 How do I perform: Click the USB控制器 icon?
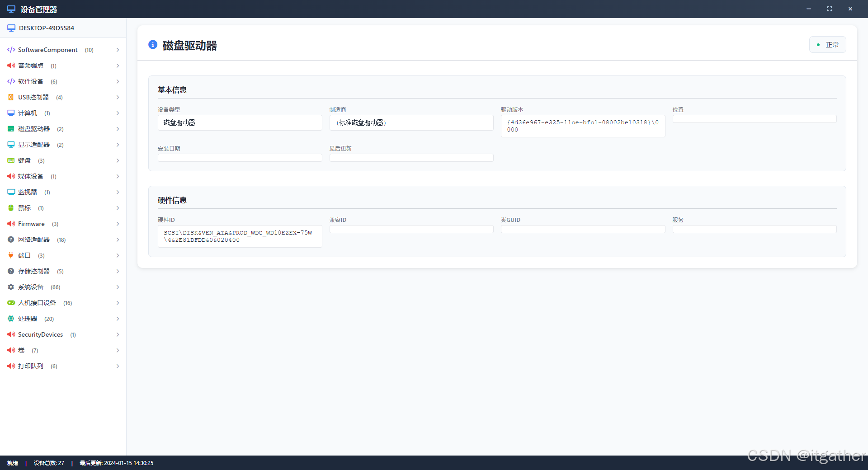(x=11, y=97)
